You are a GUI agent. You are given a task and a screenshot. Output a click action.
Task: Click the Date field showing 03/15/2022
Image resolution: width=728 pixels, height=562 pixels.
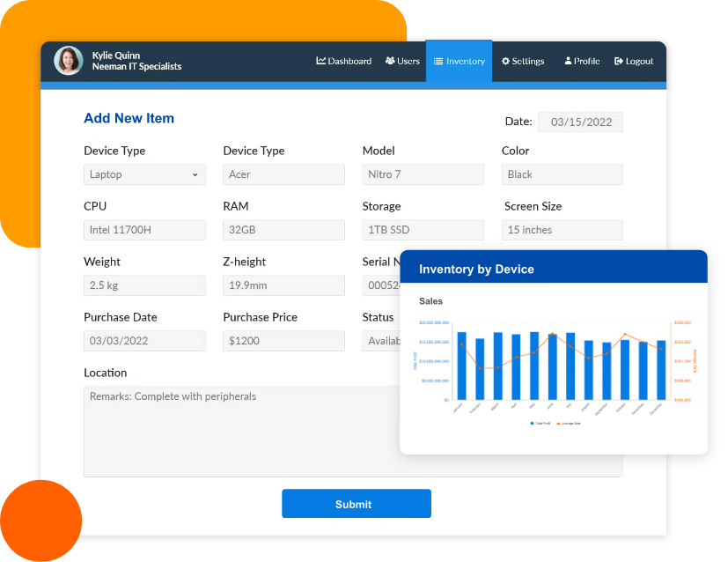pyautogui.click(x=580, y=122)
